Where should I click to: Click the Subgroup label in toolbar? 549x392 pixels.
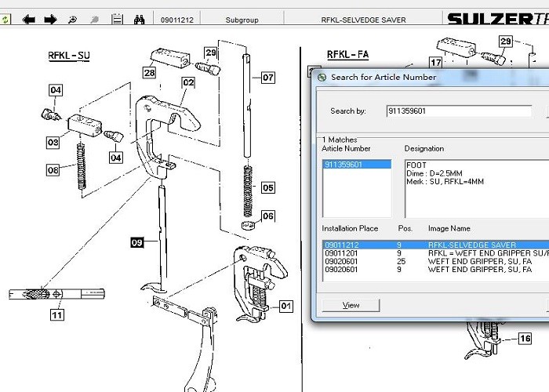coord(242,20)
